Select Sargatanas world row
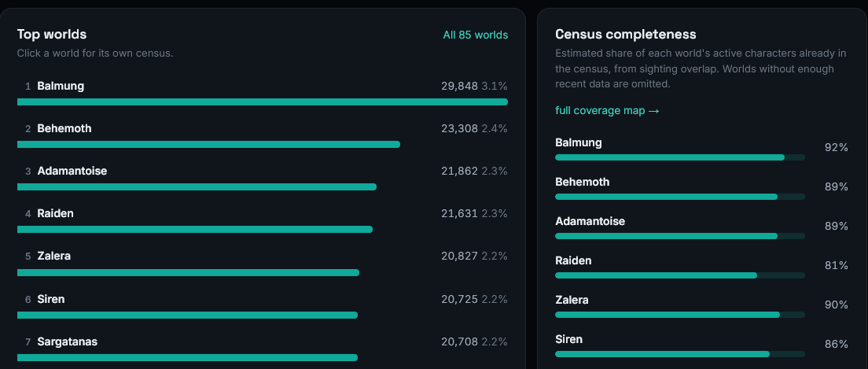The width and height of the screenshot is (868, 369). point(263,348)
